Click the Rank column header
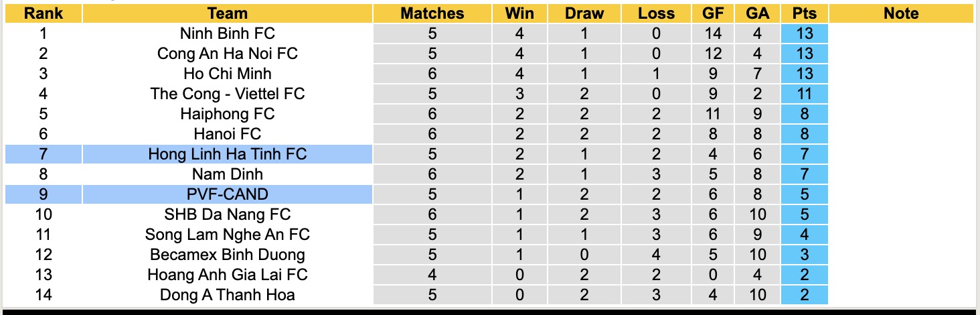 click(44, 13)
